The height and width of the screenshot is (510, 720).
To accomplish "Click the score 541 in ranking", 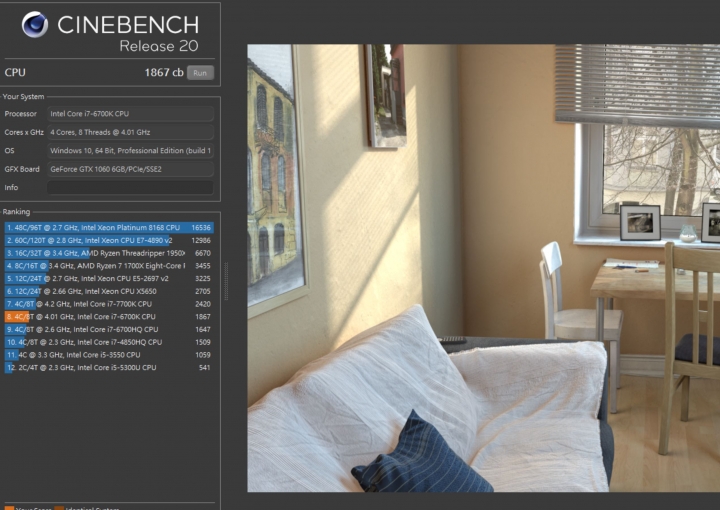I will [205, 368].
